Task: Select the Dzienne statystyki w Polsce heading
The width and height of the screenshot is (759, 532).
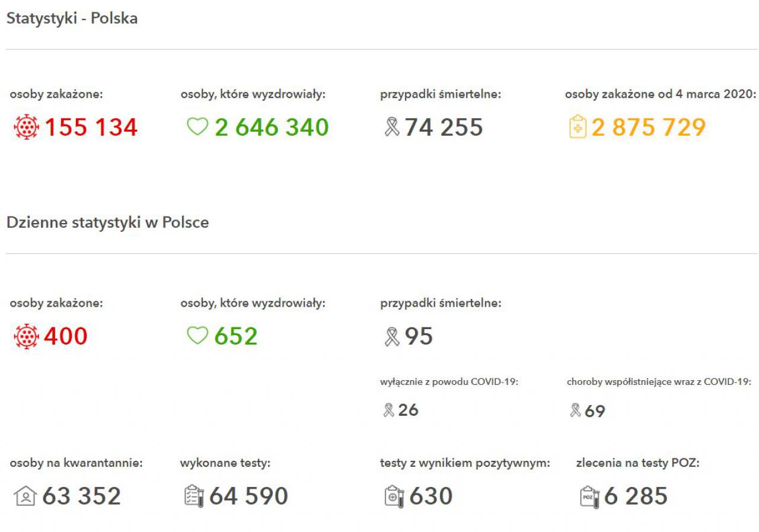Action: [x=107, y=223]
